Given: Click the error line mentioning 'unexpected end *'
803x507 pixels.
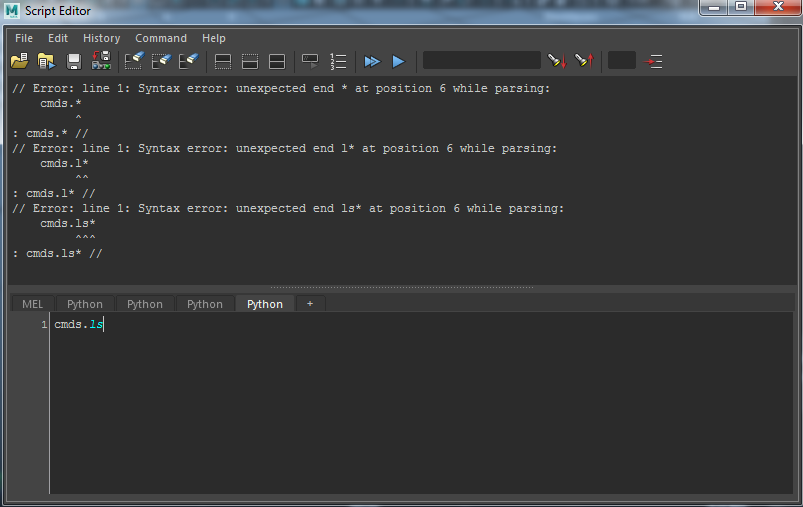Looking at the screenshot, I should (x=281, y=88).
